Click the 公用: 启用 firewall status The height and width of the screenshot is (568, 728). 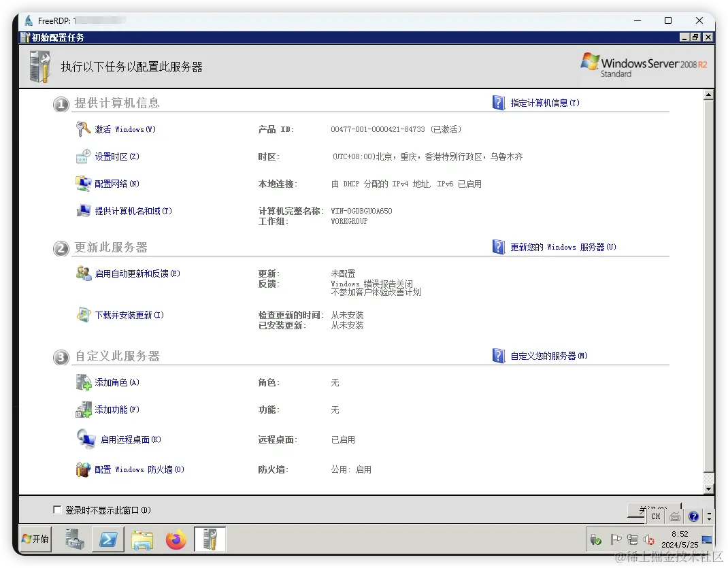351,469
